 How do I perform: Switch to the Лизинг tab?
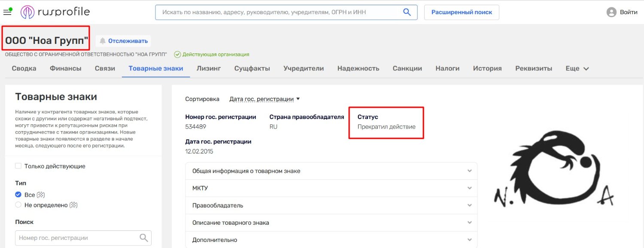point(209,68)
